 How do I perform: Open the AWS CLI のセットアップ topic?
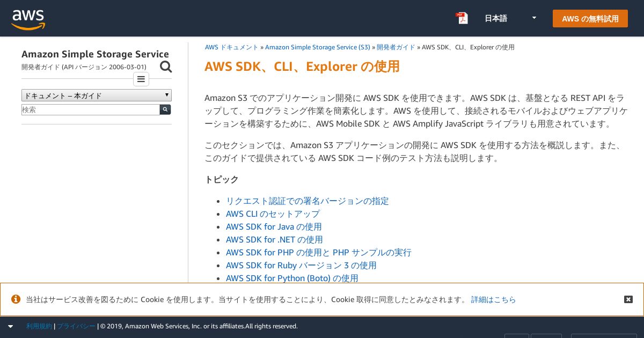(273, 214)
